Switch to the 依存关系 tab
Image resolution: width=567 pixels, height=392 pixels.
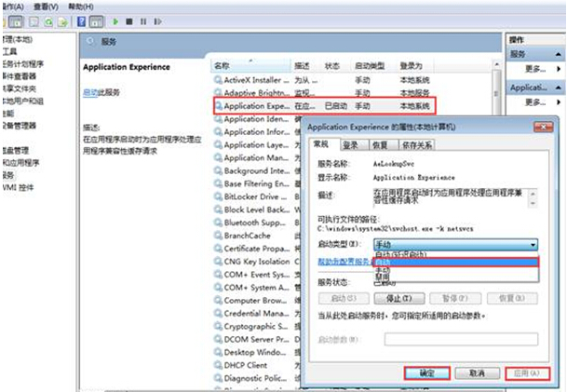tap(415, 145)
